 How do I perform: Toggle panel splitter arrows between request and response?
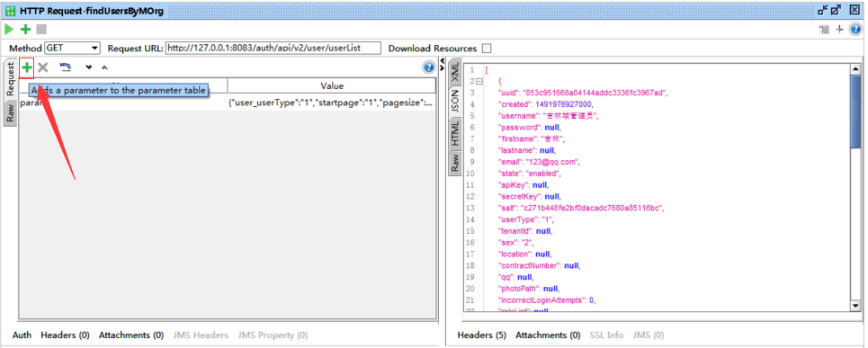coord(442,66)
